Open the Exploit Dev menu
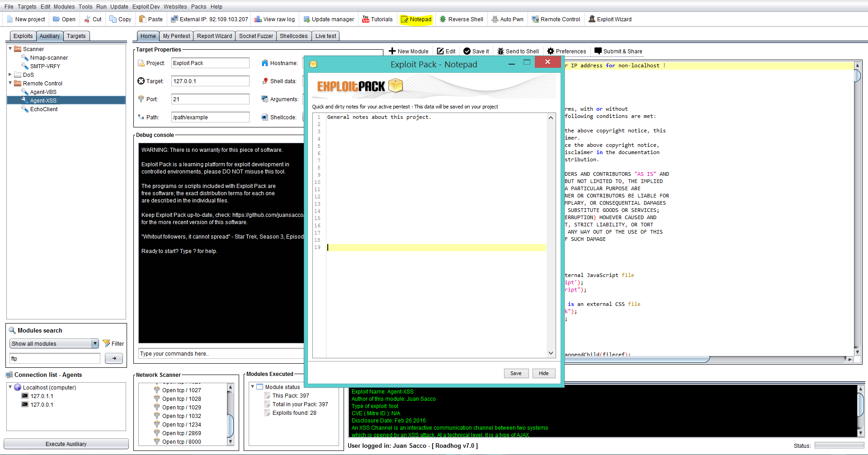 [146, 7]
